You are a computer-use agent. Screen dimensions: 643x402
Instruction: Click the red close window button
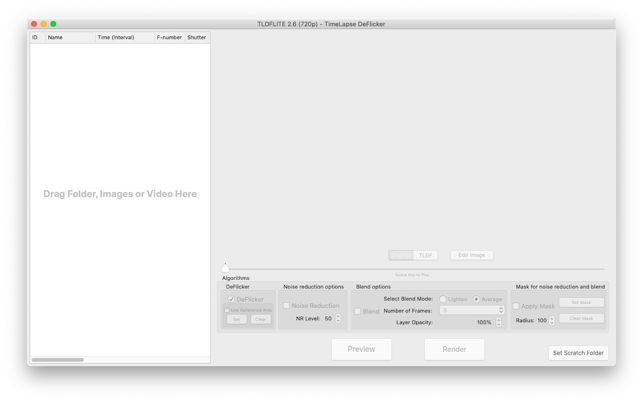pos(34,24)
